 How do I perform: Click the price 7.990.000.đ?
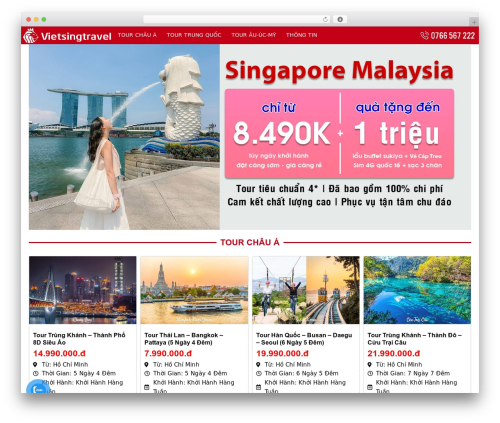tap(168, 353)
